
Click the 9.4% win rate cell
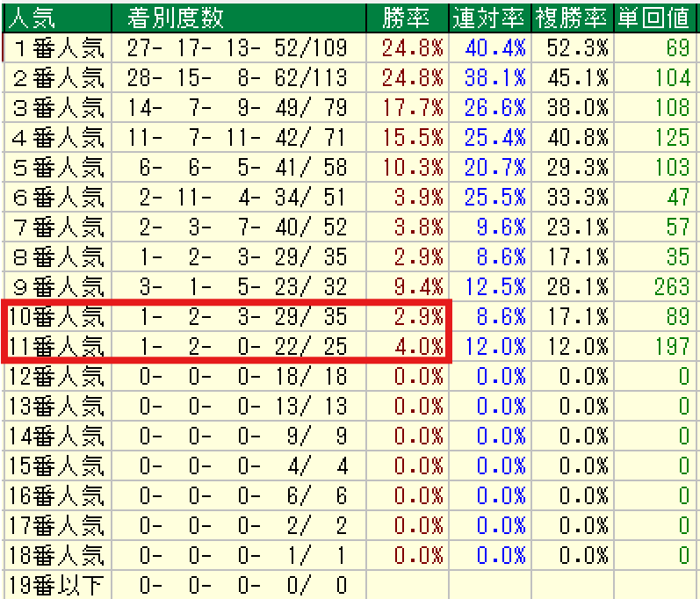(408, 287)
